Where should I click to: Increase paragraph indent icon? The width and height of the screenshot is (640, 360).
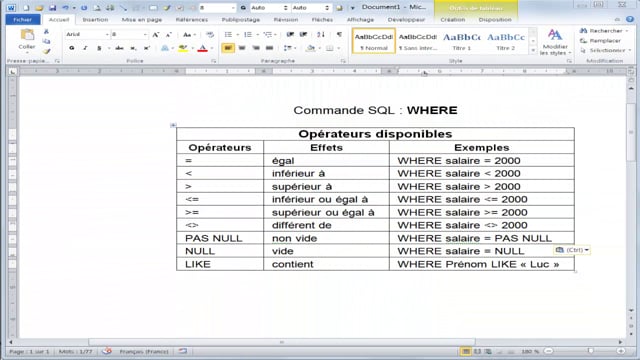303,35
